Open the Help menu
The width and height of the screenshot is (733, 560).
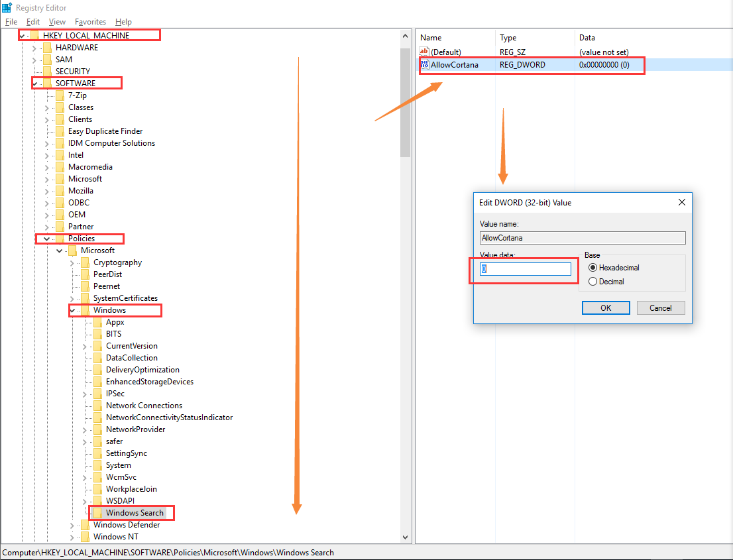(123, 21)
